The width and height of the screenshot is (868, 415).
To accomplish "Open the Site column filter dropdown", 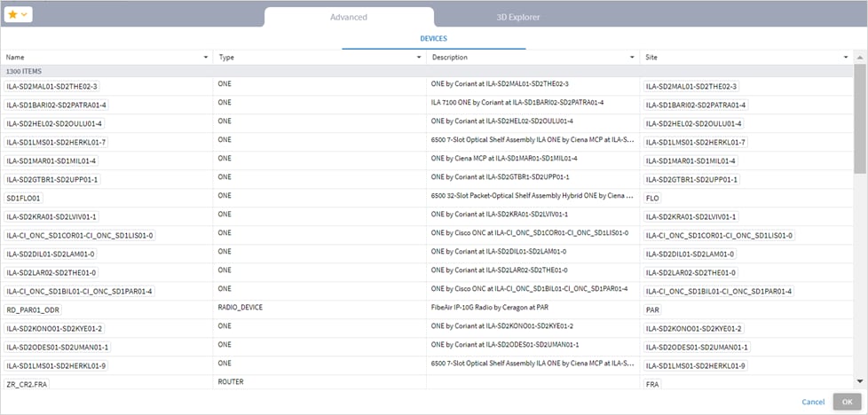I will [x=845, y=58].
